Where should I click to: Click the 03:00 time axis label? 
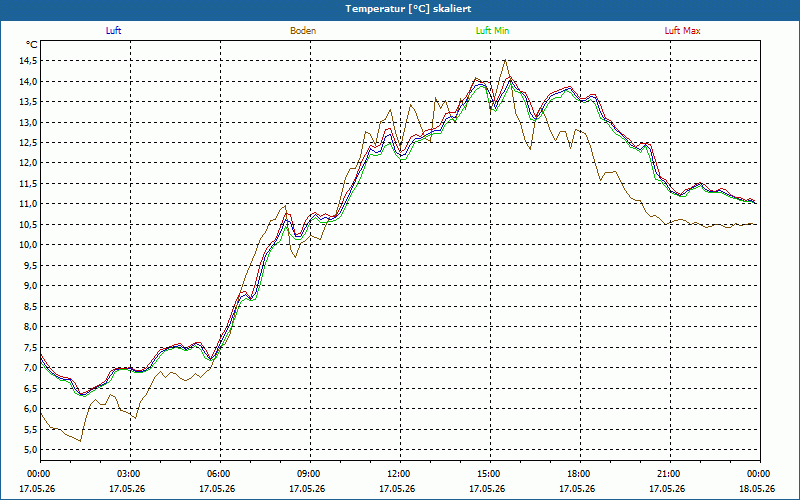coord(131,474)
